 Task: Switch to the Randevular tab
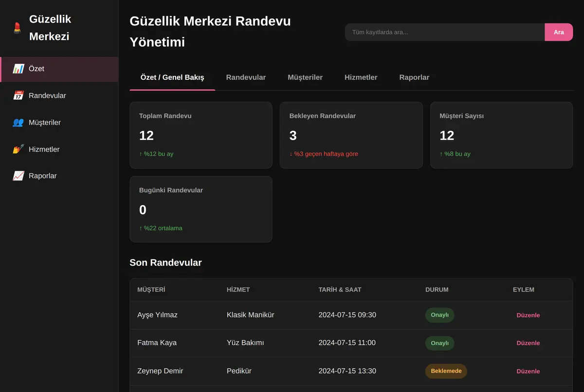tap(246, 77)
